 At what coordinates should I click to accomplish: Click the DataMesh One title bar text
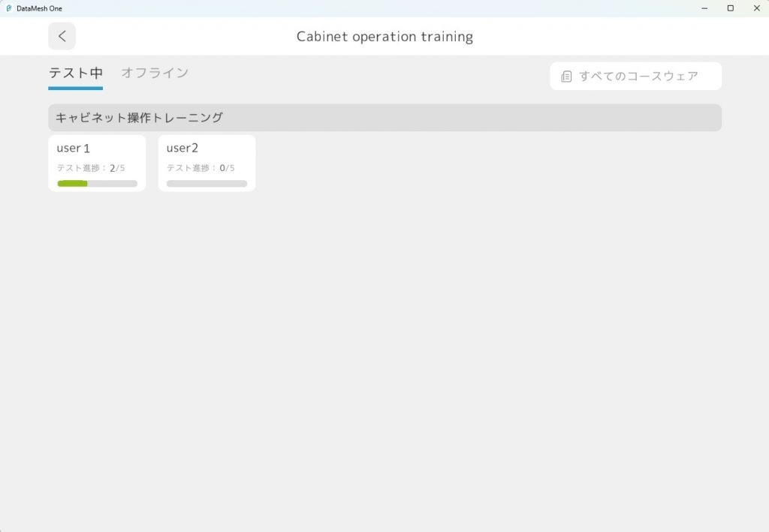point(39,8)
